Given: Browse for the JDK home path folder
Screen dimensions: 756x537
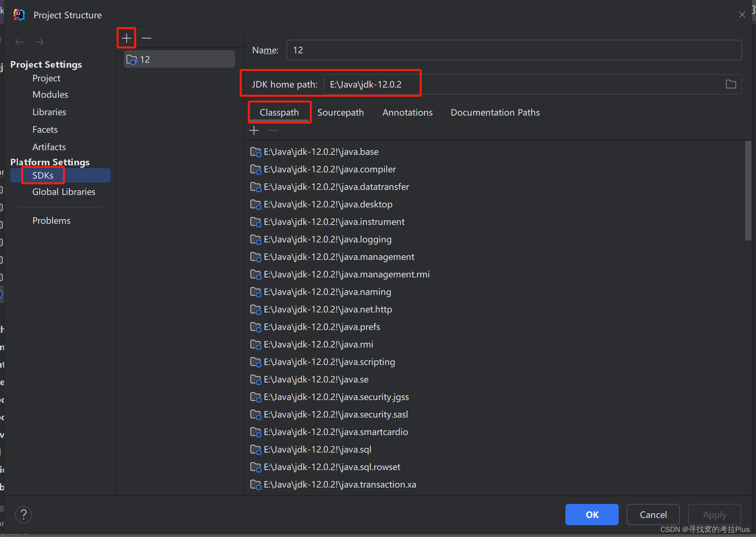Looking at the screenshot, I should 731,84.
